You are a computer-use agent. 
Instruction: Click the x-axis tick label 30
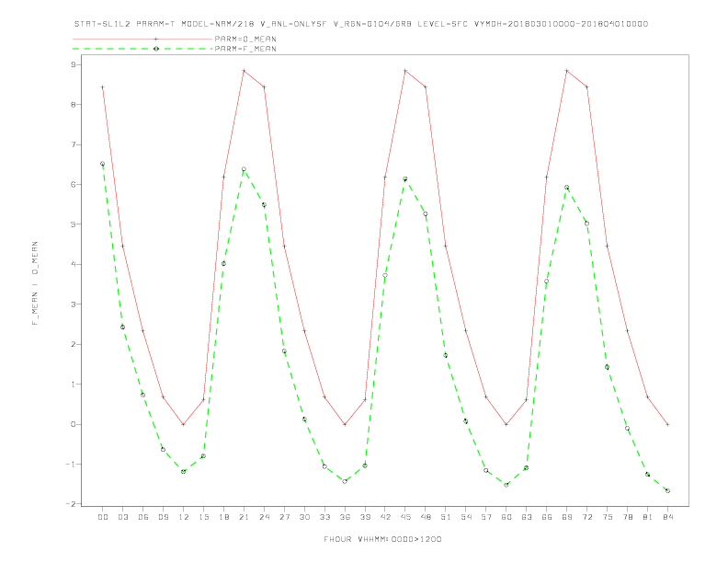(304, 517)
